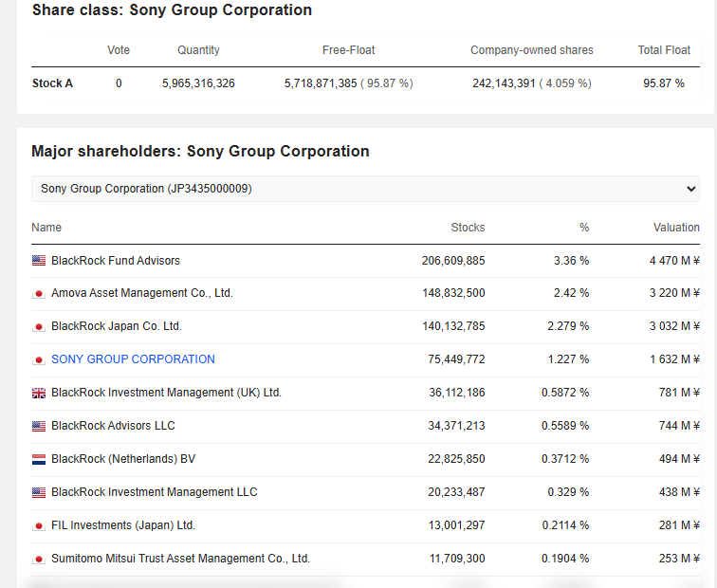This screenshot has width=717, height=588.
Task: Click the free-float value 5,718,871,385
Action: point(321,83)
